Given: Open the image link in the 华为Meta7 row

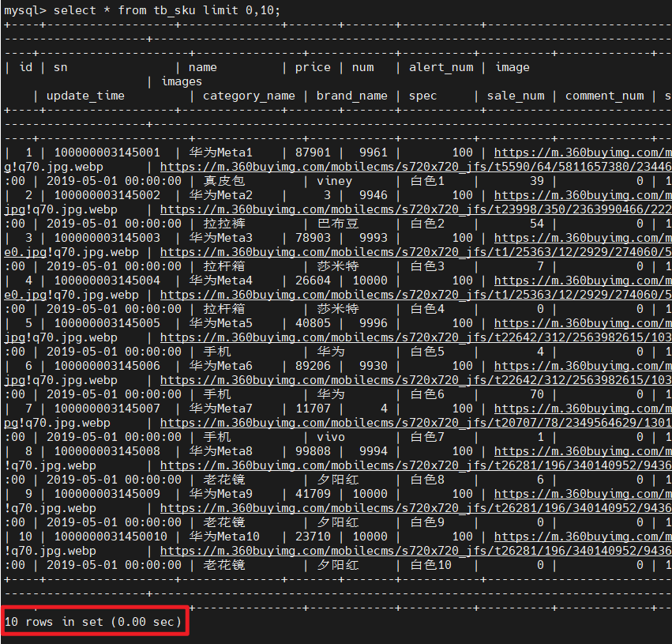Looking at the screenshot, I should 582,409.
